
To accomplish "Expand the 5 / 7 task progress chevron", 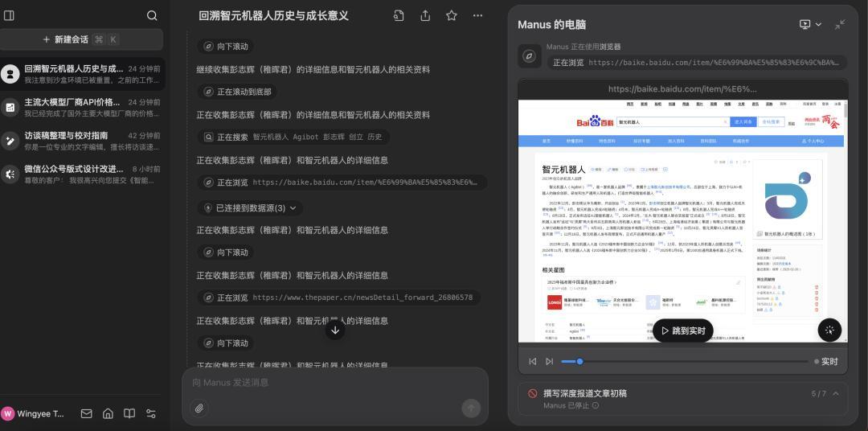I will [835, 394].
